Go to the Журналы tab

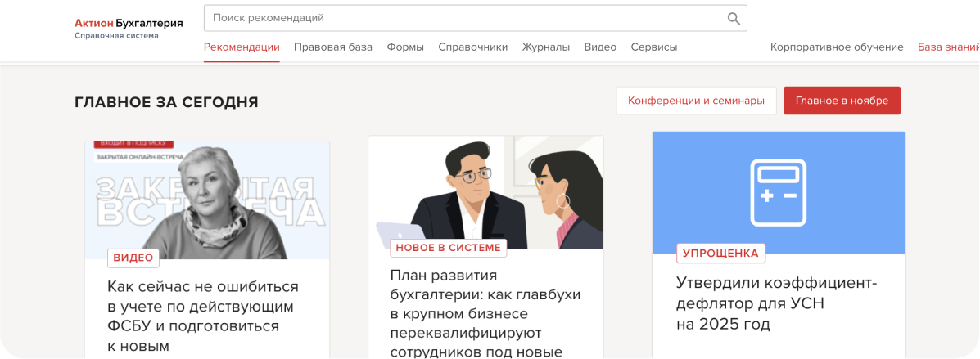pos(546,47)
